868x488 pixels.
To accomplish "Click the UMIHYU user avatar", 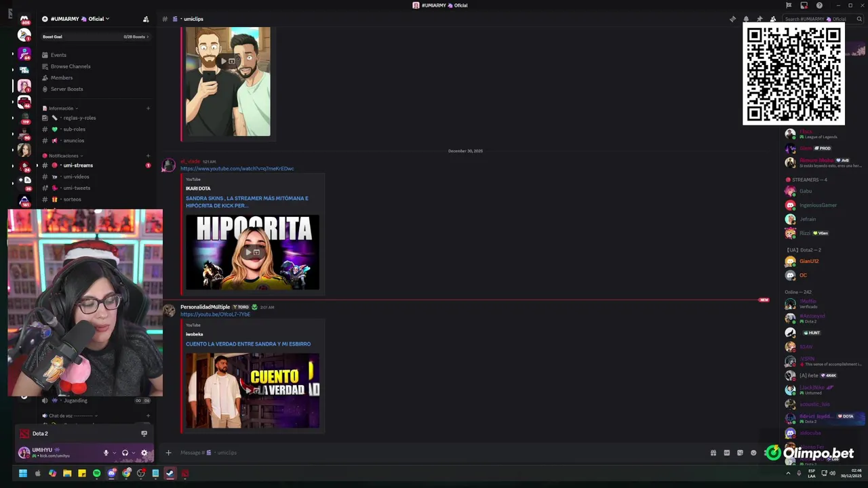I will (24, 453).
